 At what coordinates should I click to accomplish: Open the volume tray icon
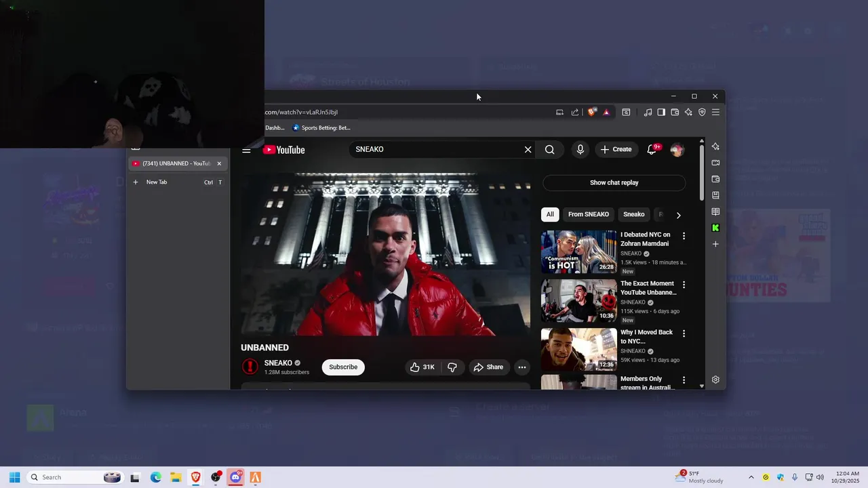click(x=820, y=477)
